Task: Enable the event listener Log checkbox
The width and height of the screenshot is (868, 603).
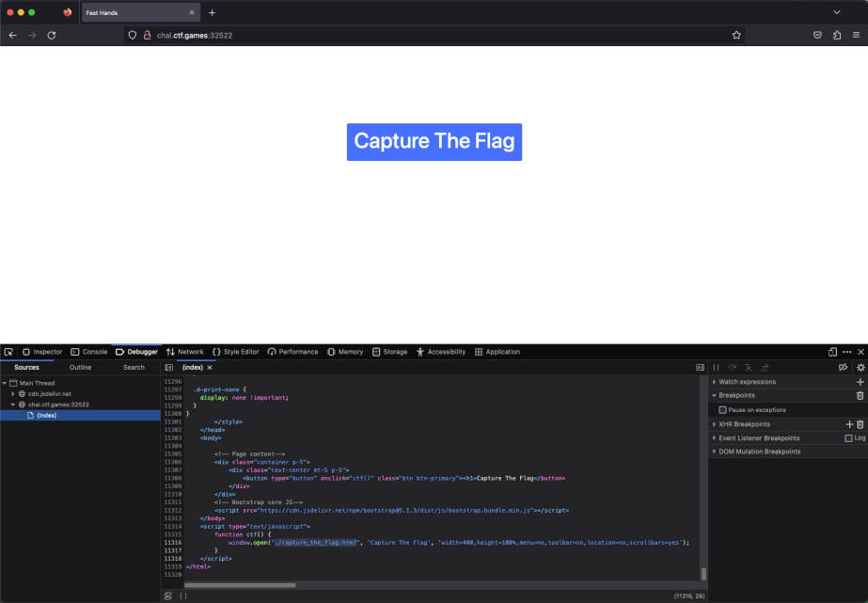Action: 848,438
